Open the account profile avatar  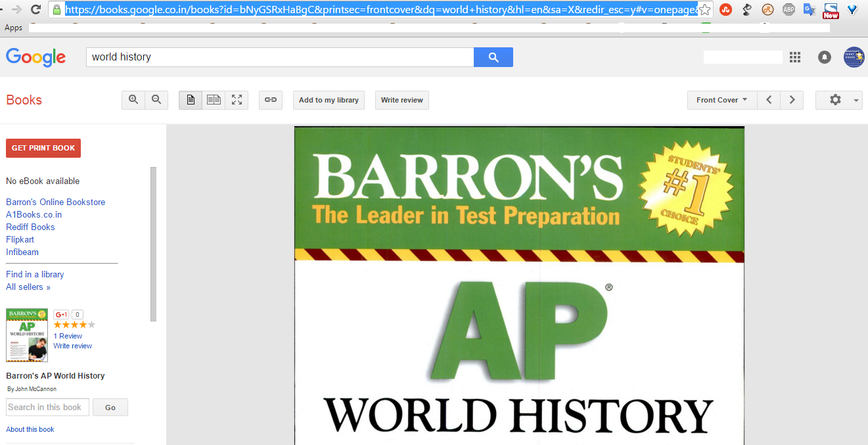click(x=854, y=57)
